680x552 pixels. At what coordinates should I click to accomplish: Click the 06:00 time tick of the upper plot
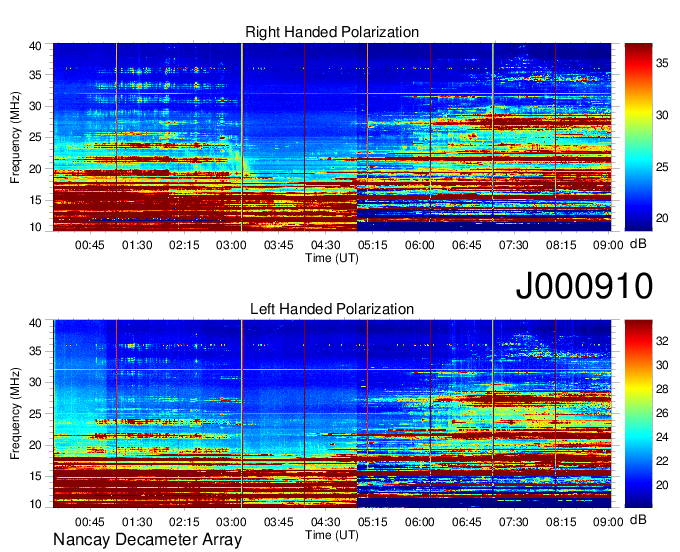420,245
